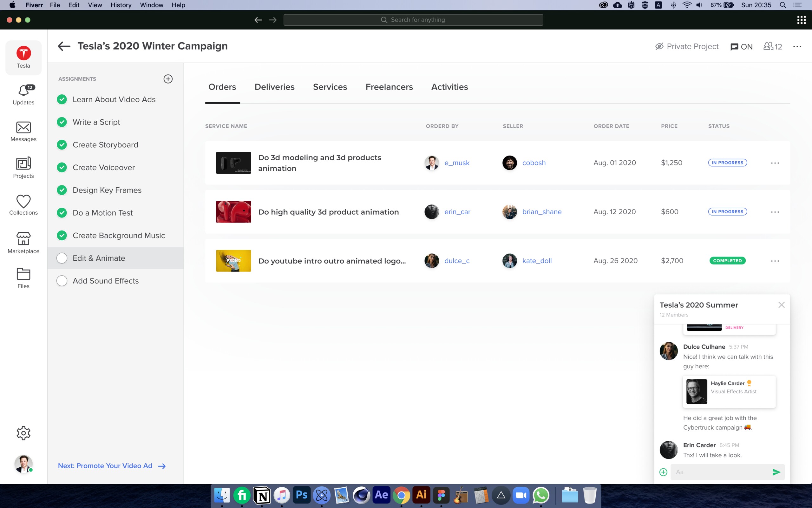Open options for high quality 3d animation order
812x508 pixels.
[775, 212]
